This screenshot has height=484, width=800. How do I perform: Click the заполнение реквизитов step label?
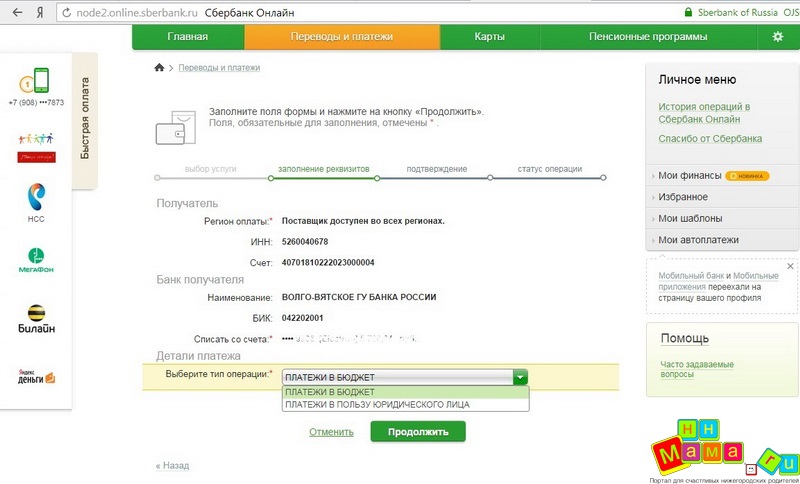click(323, 169)
